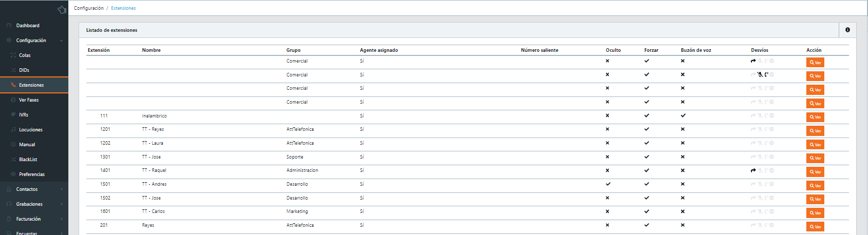868x235 pixels.
Task: Click Ver button for extension 1601
Action: [815, 213]
